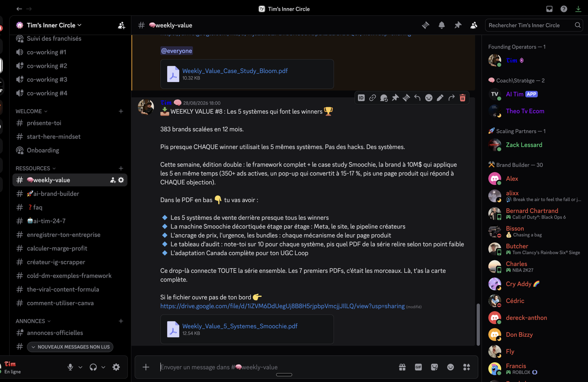
Task: Invite people with the icon beside server name
Action: (121, 25)
